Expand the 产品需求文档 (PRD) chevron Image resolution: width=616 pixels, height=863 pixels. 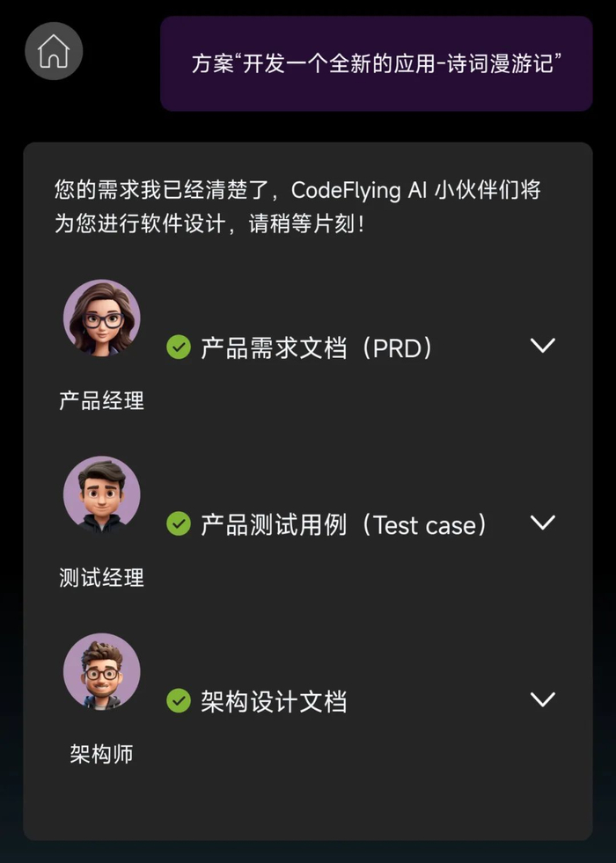[542, 346]
